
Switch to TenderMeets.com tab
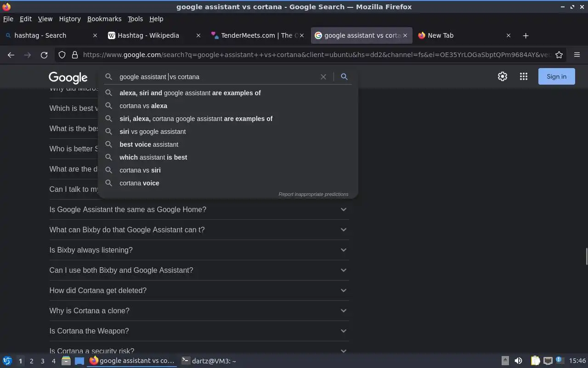coord(257,35)
